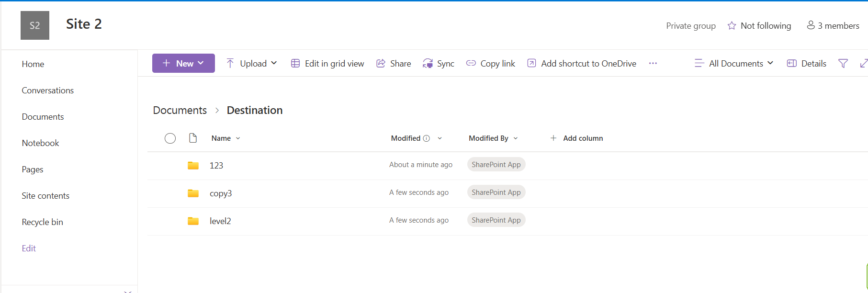Click Documents in the breadcrumb
Image resolution: width=868 pixels, height=293 pixels.
pos(180,110)
